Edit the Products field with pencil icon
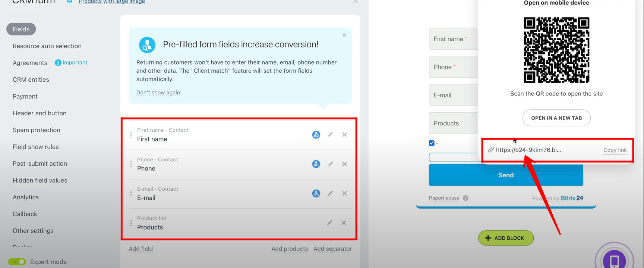644x268 pixels. click(x=329, y=223)
